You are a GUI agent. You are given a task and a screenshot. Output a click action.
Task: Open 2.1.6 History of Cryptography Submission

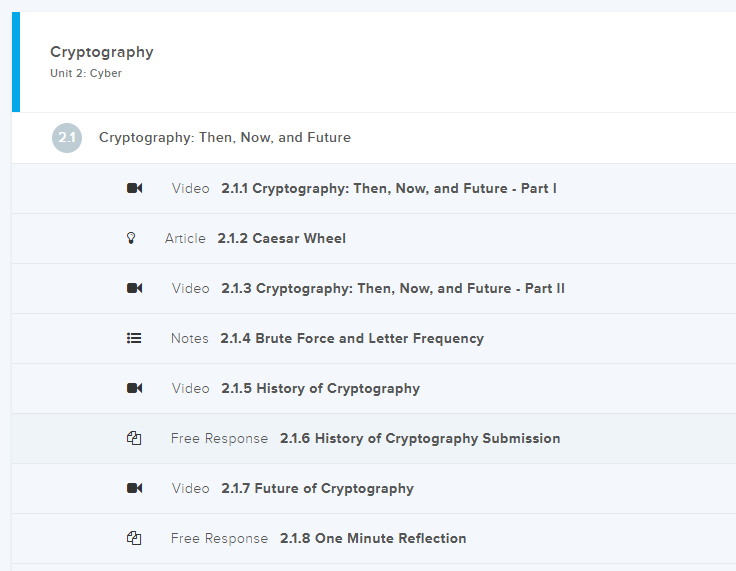pos(420,438)
